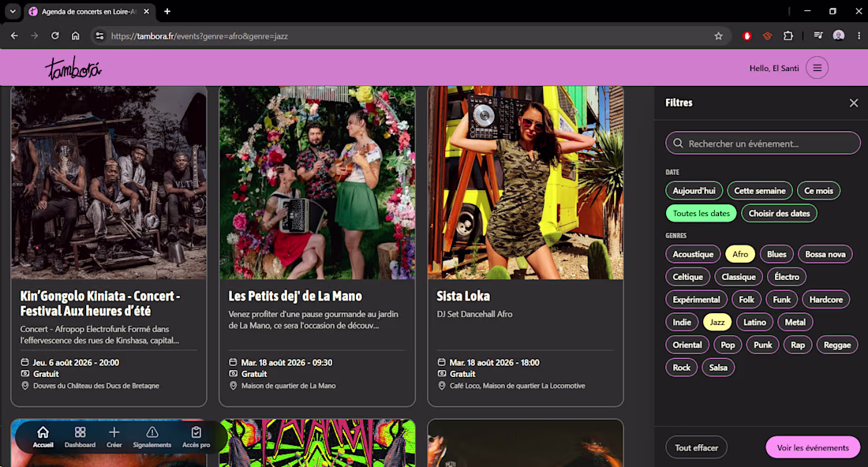Select the Agenda de concerts browser tab
Image resolution: width=868 pixels, height=467 pixels.
pos(88,12)
